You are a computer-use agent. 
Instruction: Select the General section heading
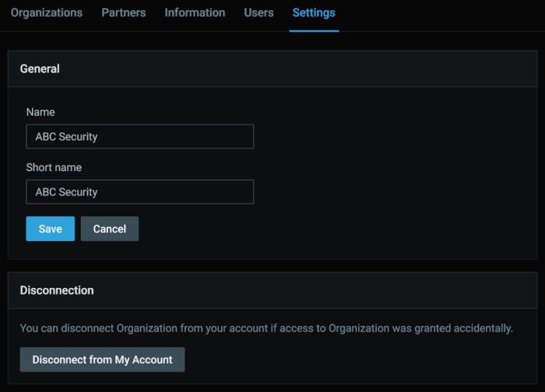tap(40, 68)
